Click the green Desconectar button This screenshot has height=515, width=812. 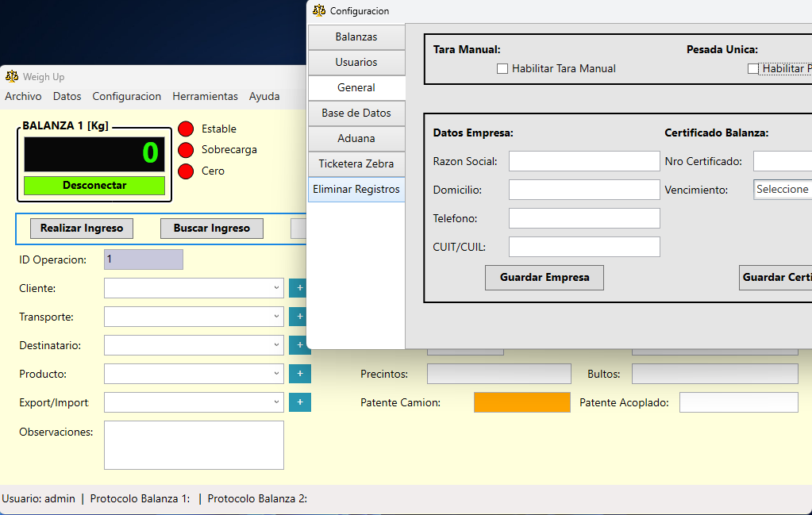[x=94, y=186]
